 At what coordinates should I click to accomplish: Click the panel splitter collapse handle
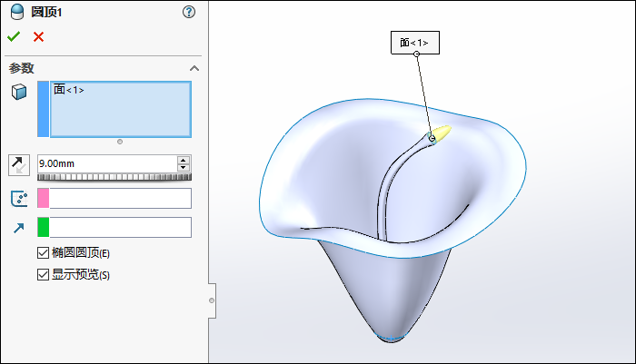(x=212, y=300)
